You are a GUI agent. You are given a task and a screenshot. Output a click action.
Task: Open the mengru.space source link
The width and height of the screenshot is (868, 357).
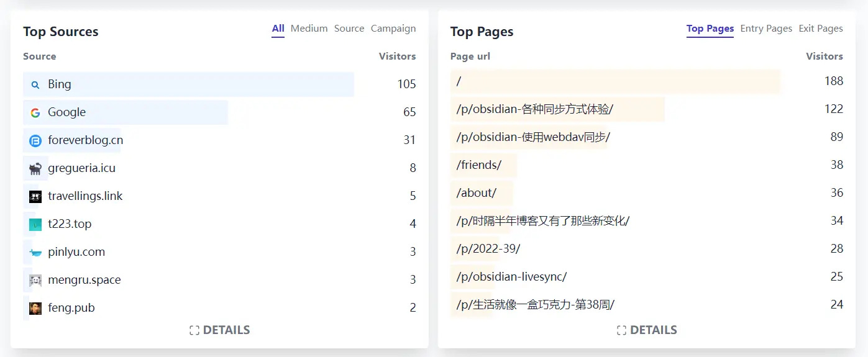click(x=84, y=280)
